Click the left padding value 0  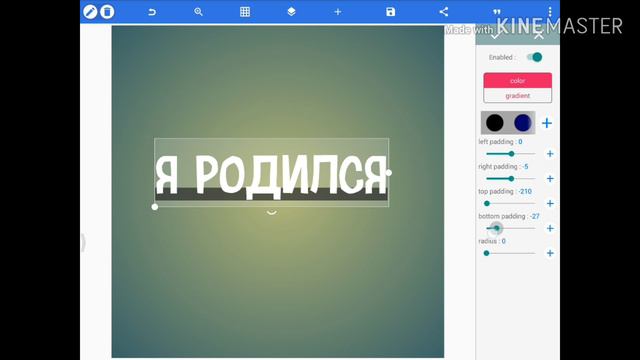[520, 142]
